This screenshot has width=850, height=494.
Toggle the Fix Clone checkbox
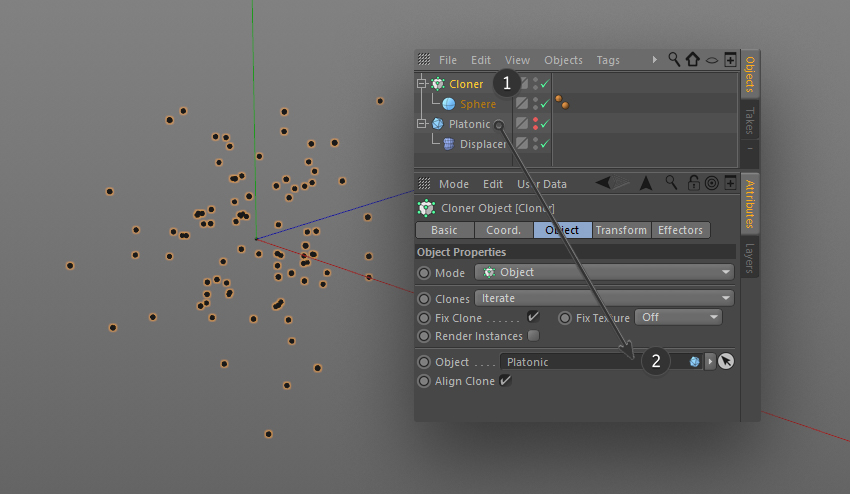point(533,317)
